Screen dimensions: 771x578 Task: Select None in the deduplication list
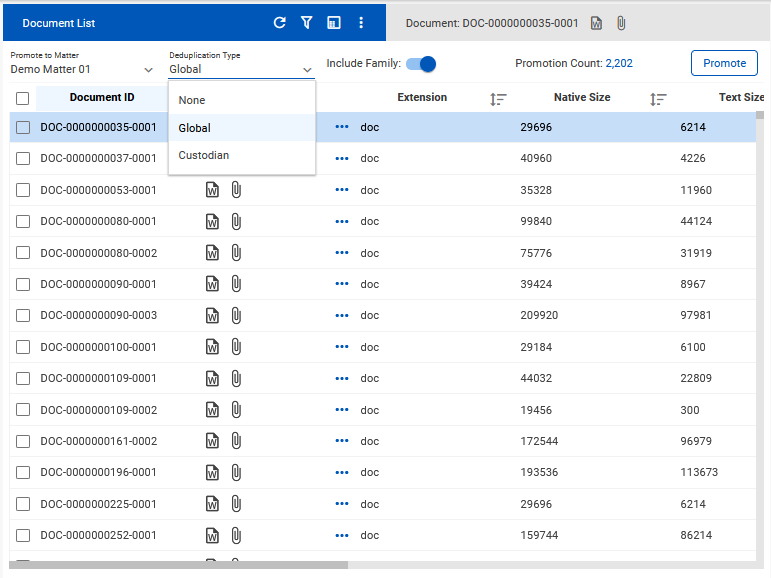click(241, 100)
